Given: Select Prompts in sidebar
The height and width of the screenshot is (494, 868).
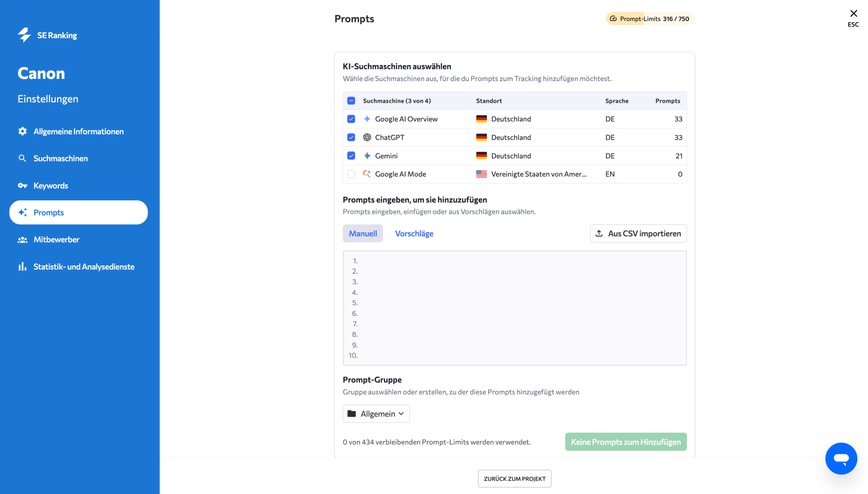Looking at the screenshot, I should tap(78, 212).
